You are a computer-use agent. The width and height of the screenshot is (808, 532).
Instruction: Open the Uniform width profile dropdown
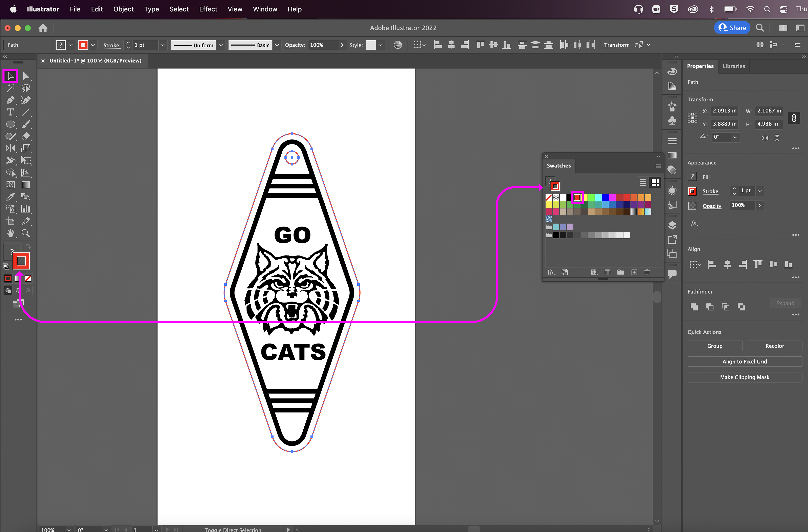click(221, 45)
